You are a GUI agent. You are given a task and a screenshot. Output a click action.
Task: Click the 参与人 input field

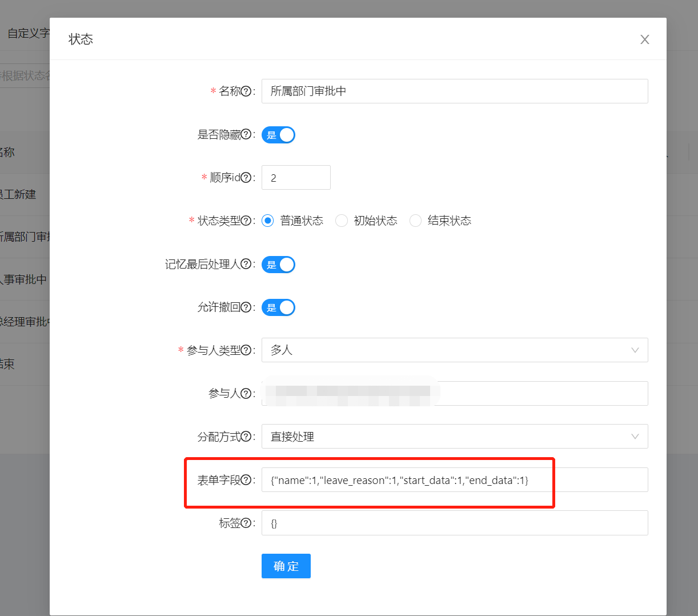(455, 394)
